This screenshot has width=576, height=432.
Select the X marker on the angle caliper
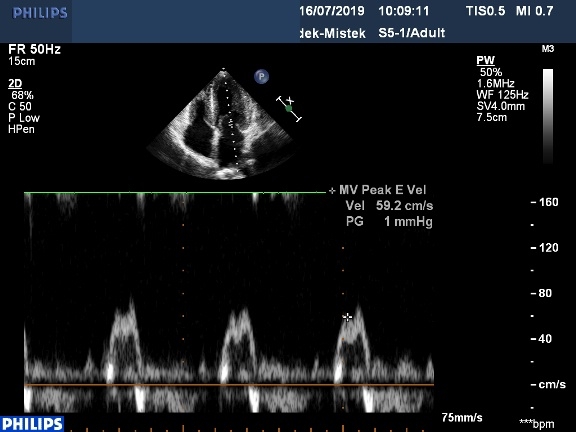[x=291, y=100]
